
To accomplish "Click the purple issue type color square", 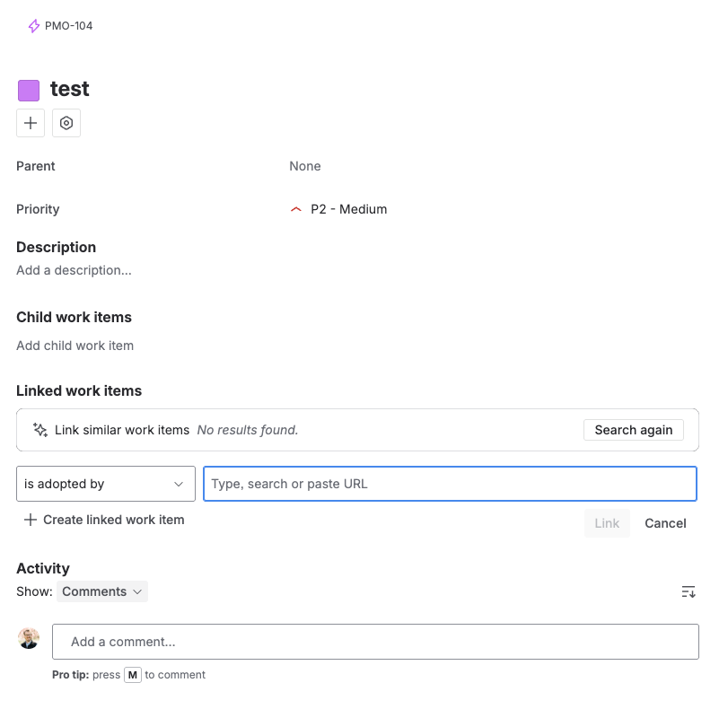I will tap(29, 90).
